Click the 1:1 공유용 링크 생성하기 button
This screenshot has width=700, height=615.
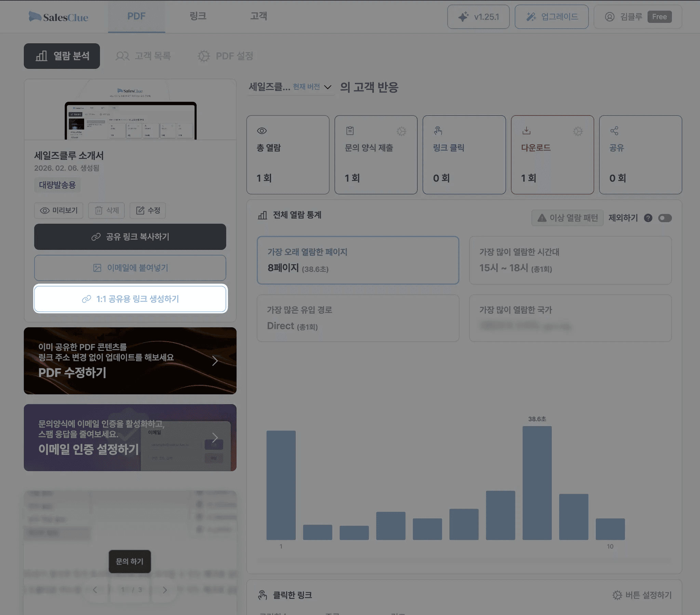(130, 299)
